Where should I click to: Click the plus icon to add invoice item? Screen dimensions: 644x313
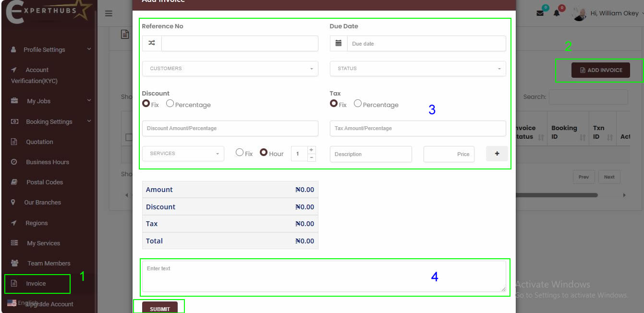click(497, 154)
